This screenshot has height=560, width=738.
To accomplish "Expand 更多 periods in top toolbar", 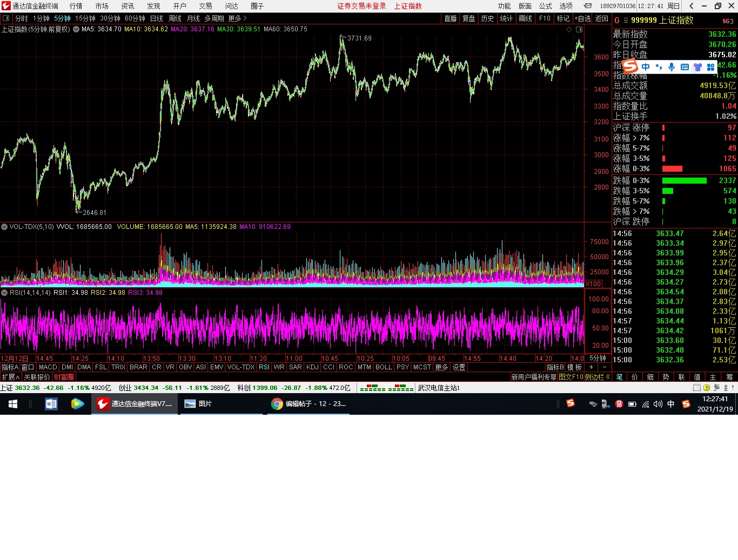I will click(237, 18).
